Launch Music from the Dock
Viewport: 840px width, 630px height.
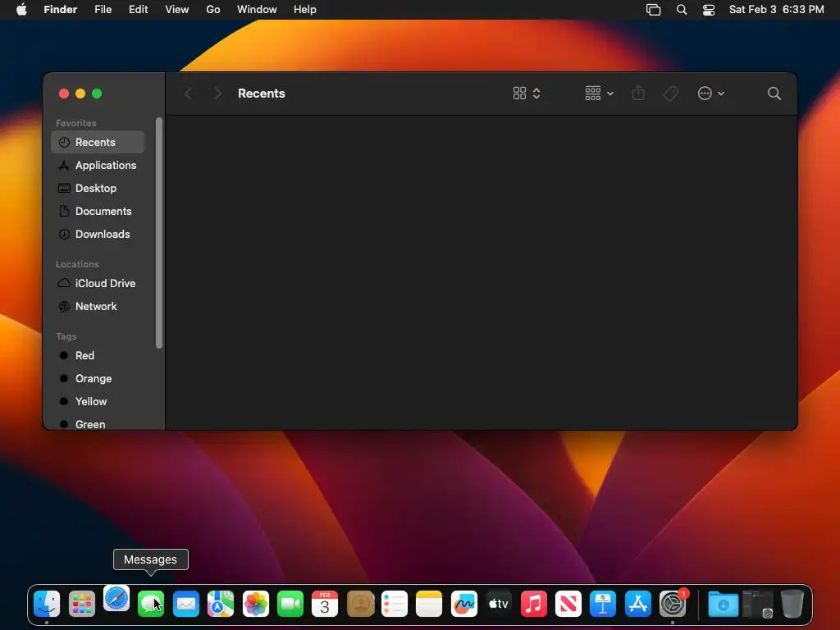[533, 604]
